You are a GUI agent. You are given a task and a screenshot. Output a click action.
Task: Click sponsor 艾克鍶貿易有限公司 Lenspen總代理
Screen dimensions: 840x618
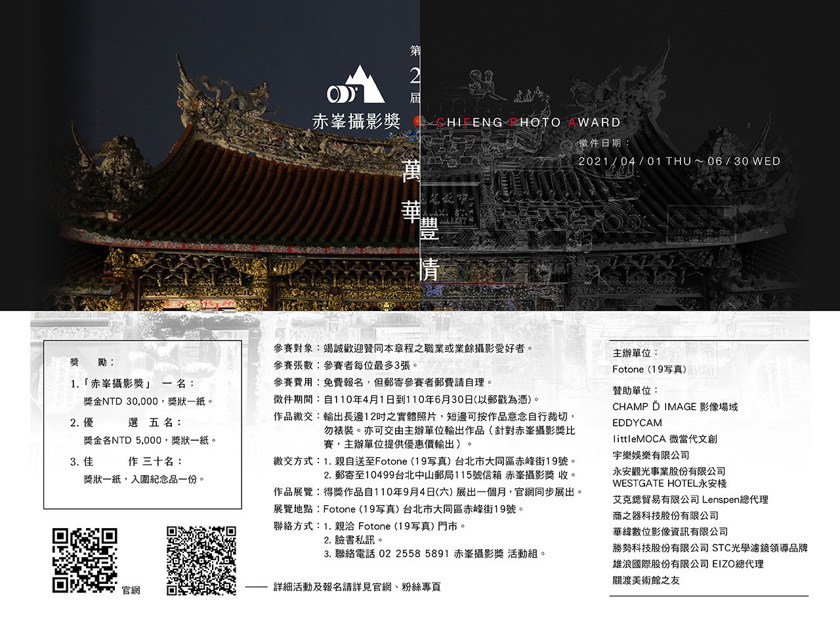click(x=690, y=500)
